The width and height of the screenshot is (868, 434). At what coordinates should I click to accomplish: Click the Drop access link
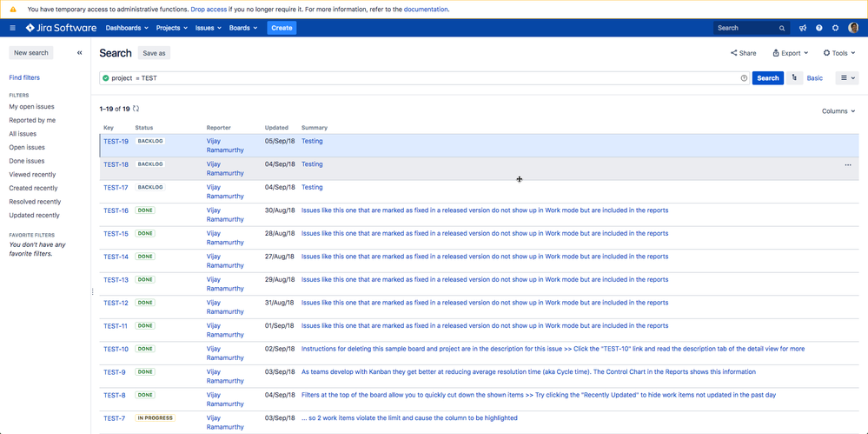coord(209,10)
